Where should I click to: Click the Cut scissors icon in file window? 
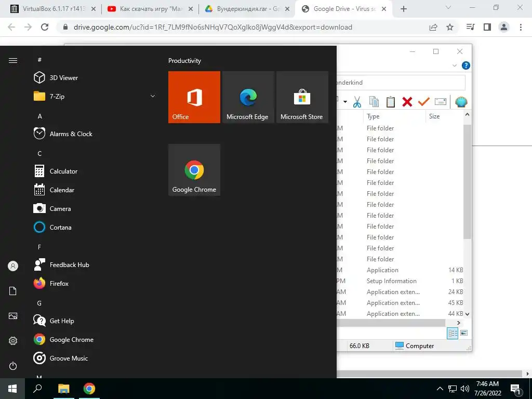(x=357, y=102)
